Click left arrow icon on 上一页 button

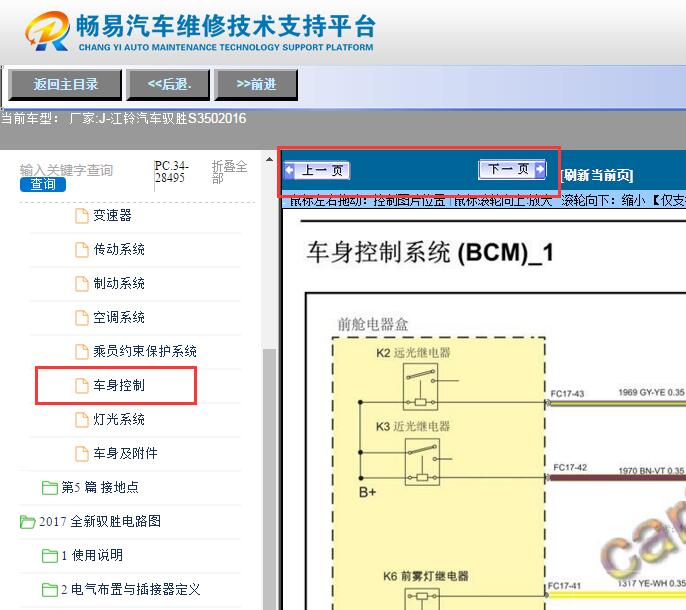click(x=289, y=170)
